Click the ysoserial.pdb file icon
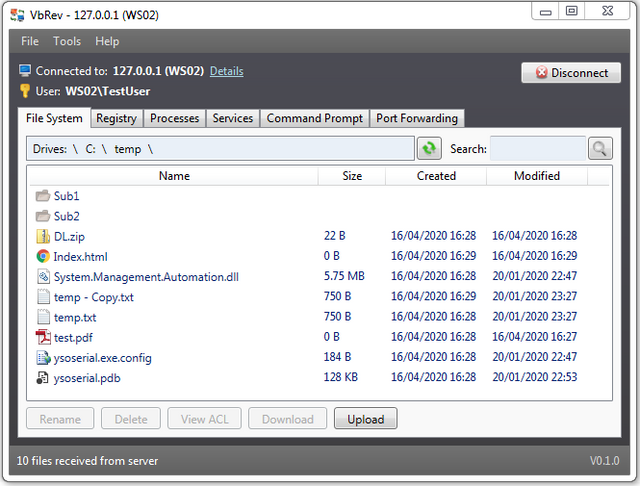The image size is (640, 486). pyautogui.click(x=43, y=378)
